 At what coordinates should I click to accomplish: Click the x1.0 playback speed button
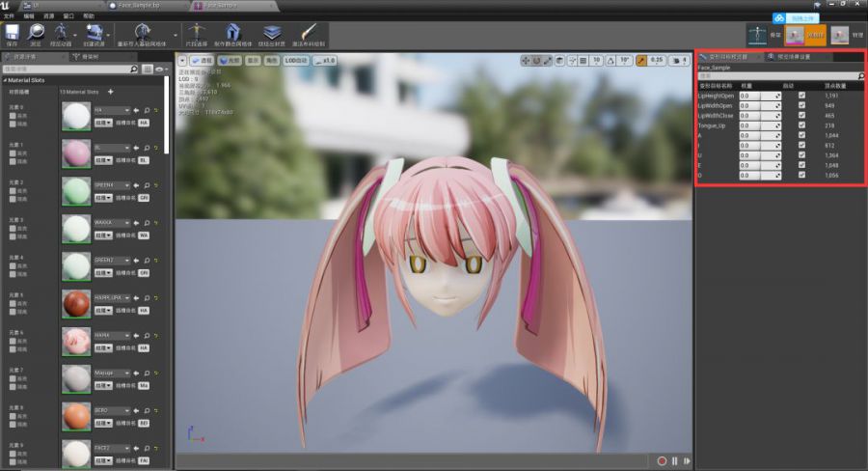pyautogui.click(x=324, y=61)
